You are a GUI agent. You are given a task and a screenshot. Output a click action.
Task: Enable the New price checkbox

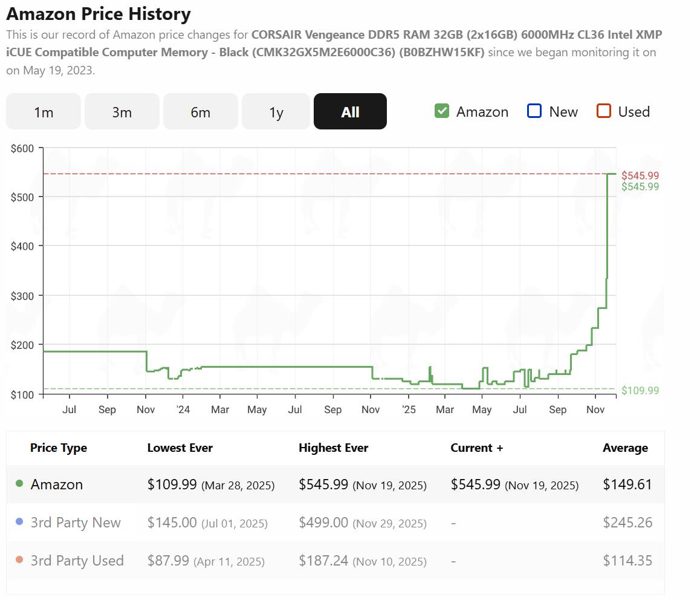coord(534,111)
